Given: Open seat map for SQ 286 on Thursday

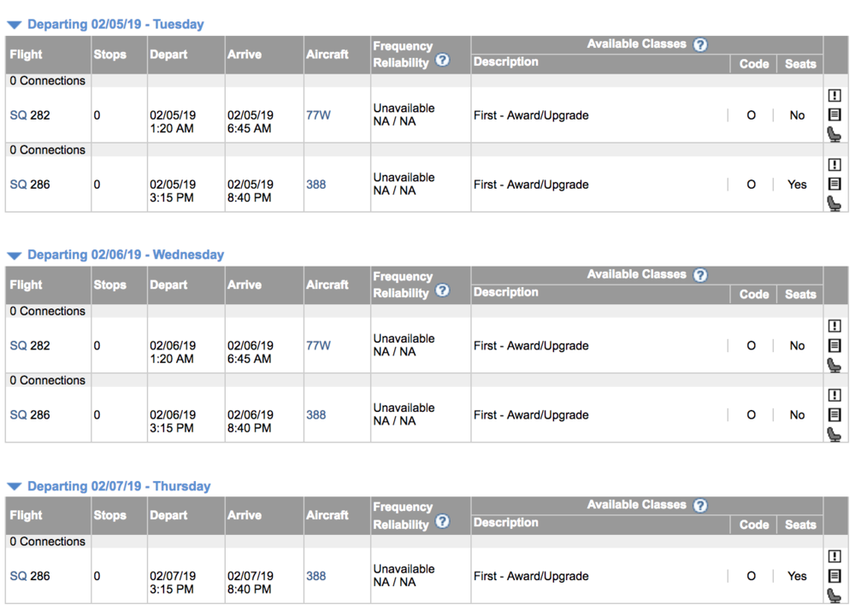Looking at the screenshot, I should click(834, 595).
